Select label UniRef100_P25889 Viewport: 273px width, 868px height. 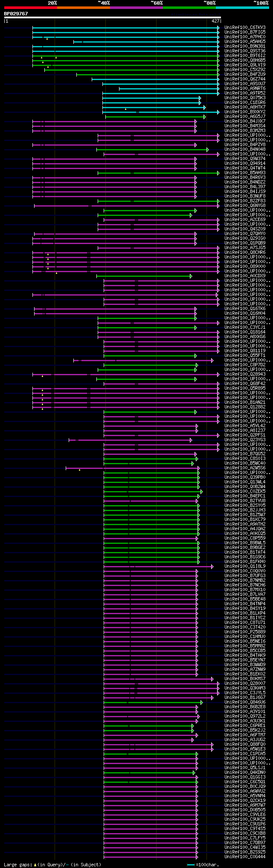coord(245,632)
